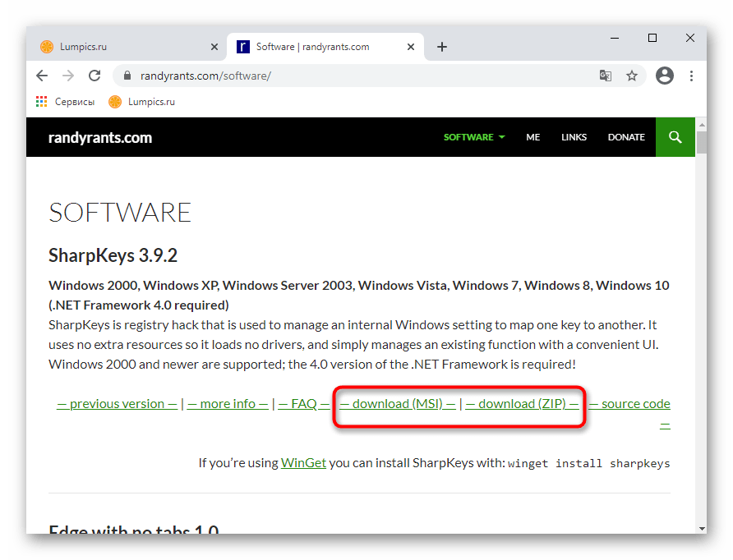Viewport: 733px width, 560px height.
Task: Open the green site search button
Action: pyautogui.click(x=675, y=137)
